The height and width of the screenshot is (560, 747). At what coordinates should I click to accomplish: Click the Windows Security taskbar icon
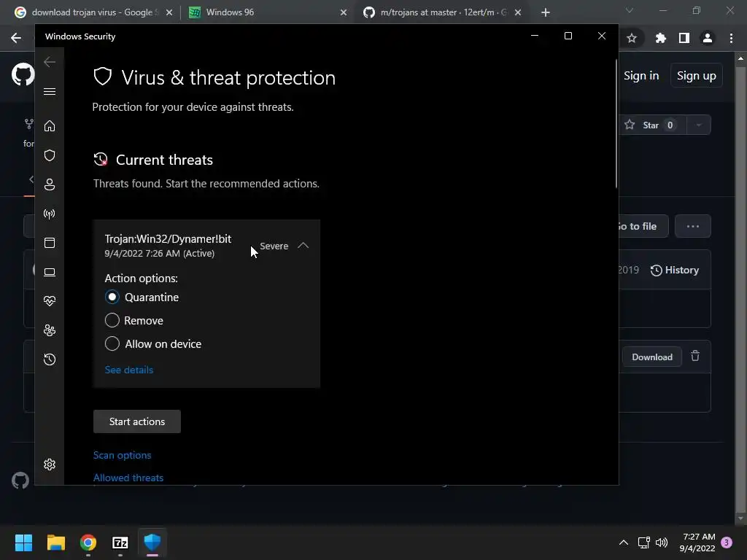(x=152, y=542)
